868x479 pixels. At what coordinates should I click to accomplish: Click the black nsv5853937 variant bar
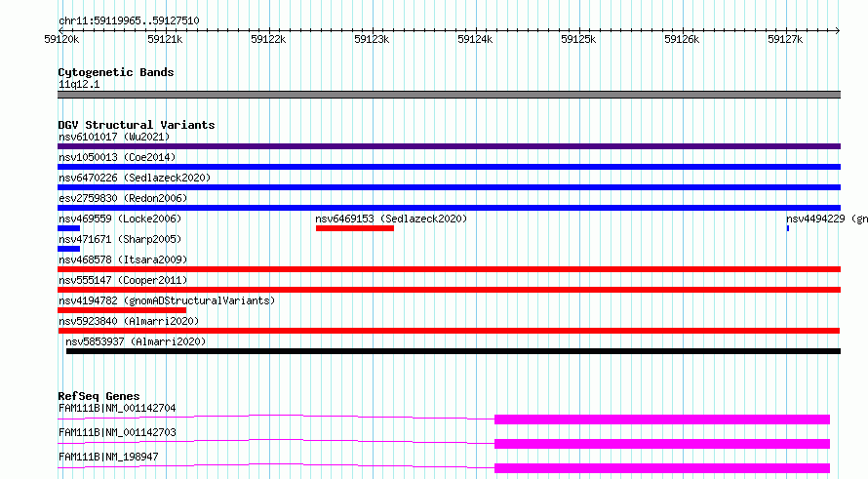tap(454, 351)
